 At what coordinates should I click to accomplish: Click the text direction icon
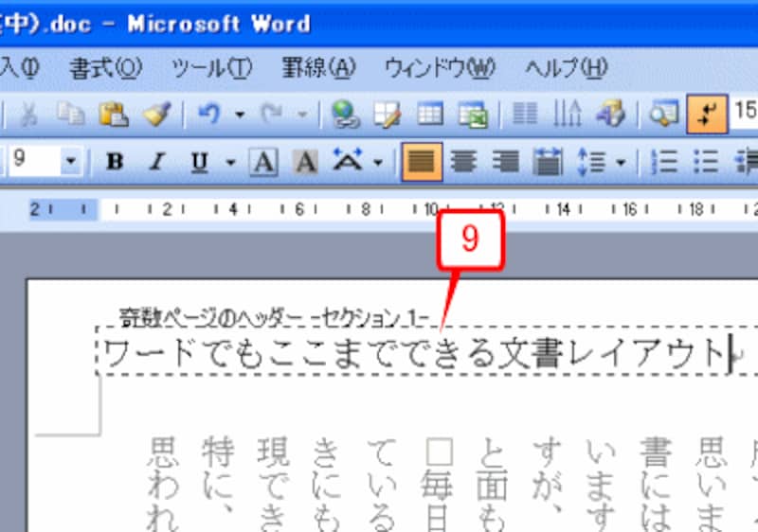(567, 115)
